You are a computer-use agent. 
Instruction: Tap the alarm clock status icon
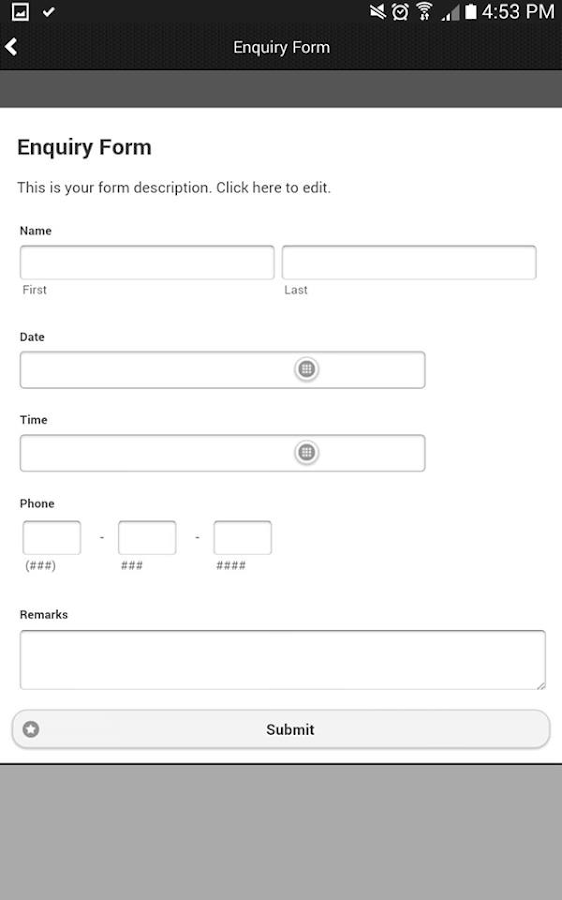point(400,11)
